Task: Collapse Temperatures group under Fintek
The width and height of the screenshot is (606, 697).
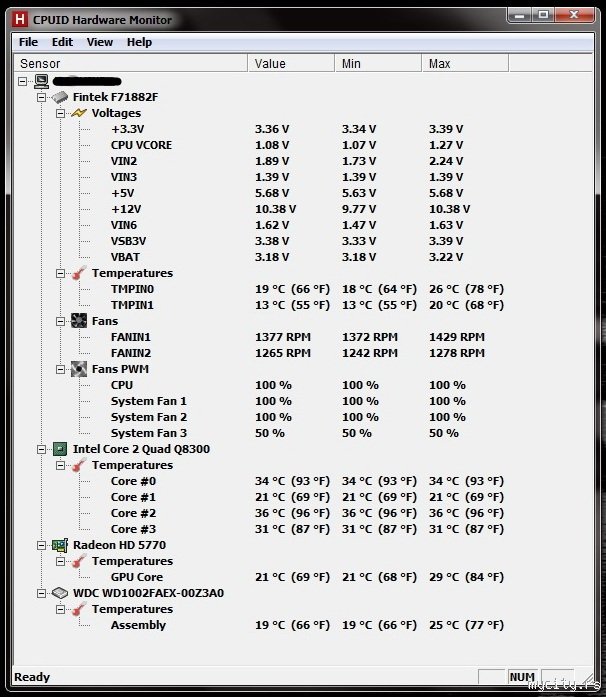Action: tap(60, 273)
